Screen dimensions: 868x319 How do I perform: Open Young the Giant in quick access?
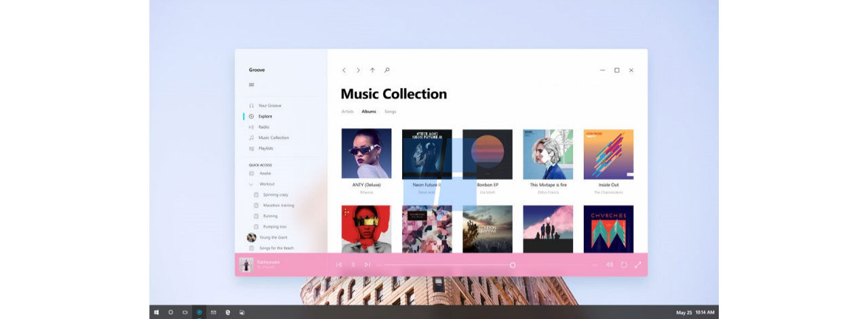273,238
